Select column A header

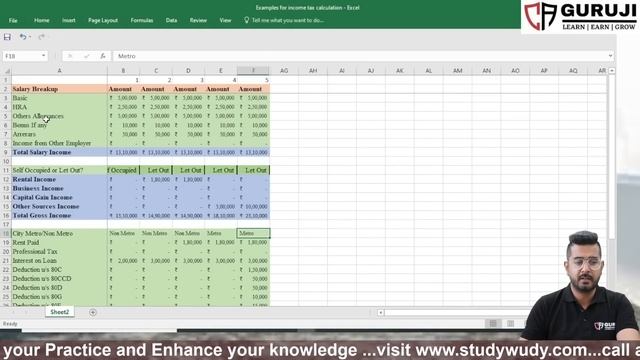coord(59,71)
